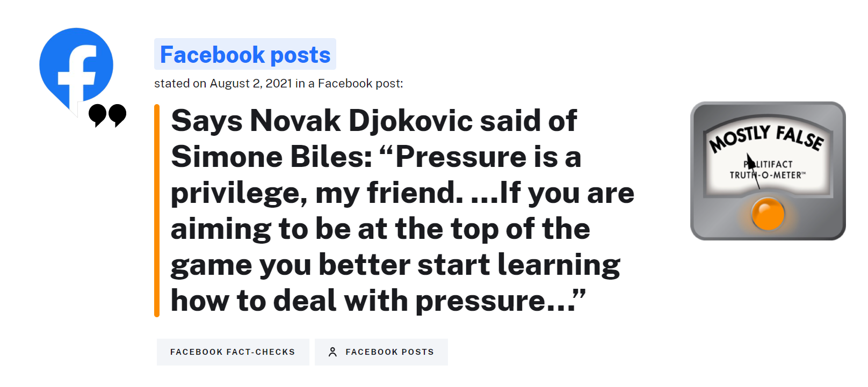Click the orange vertical quote bar
Image resolution: width=868 pixels, height=387 pixels.
157,210
